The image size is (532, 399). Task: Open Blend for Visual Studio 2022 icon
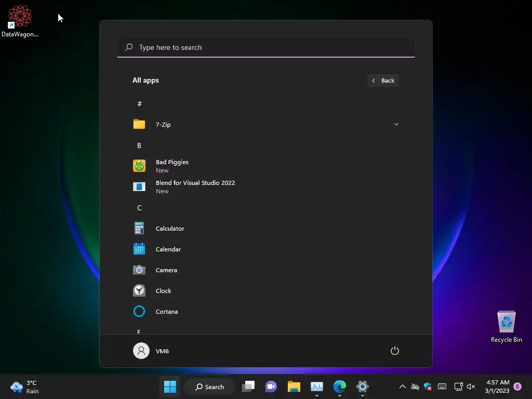139,187
